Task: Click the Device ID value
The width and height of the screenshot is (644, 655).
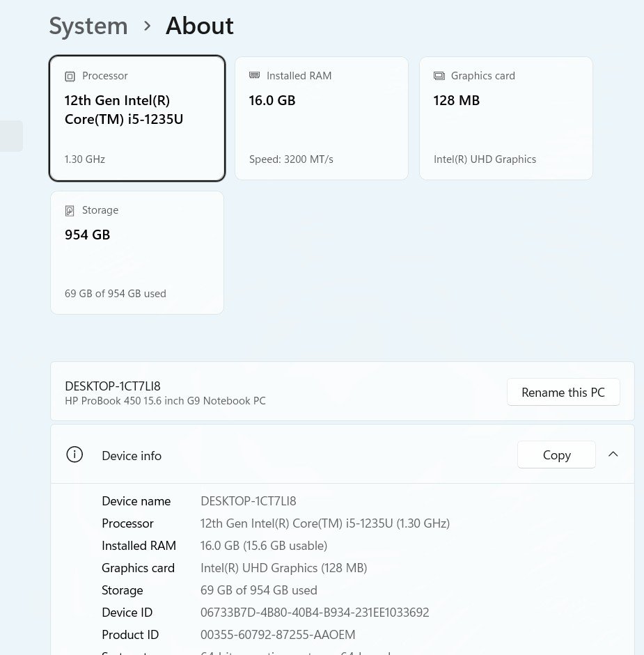Action: coord(315,613)
